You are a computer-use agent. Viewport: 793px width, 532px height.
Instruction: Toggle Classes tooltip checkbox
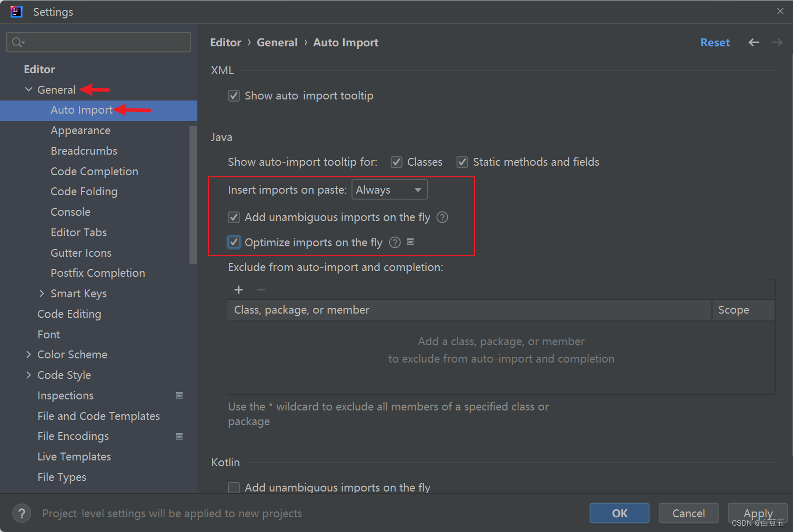click(397, 162)
